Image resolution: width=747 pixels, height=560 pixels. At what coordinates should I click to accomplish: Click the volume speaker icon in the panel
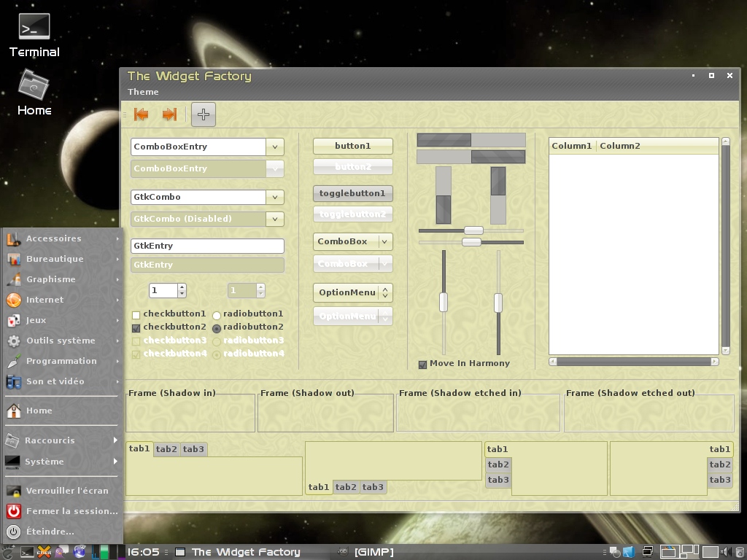pos(726,552)
